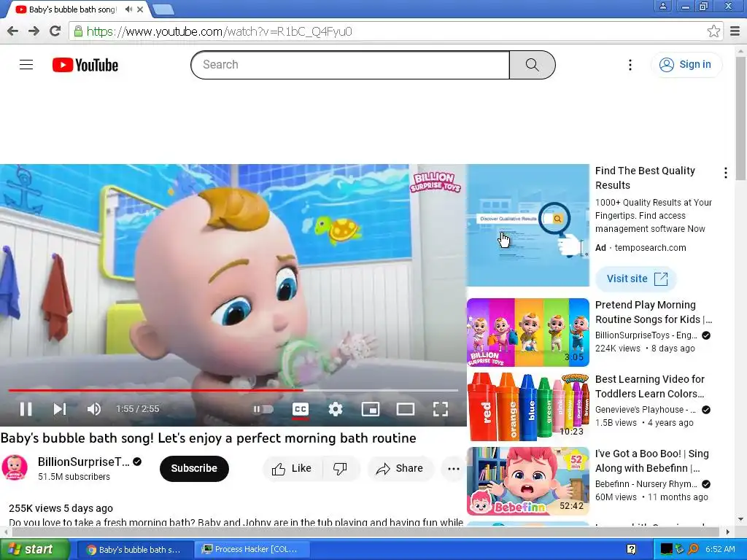Click Sign in button

[686, 65]
